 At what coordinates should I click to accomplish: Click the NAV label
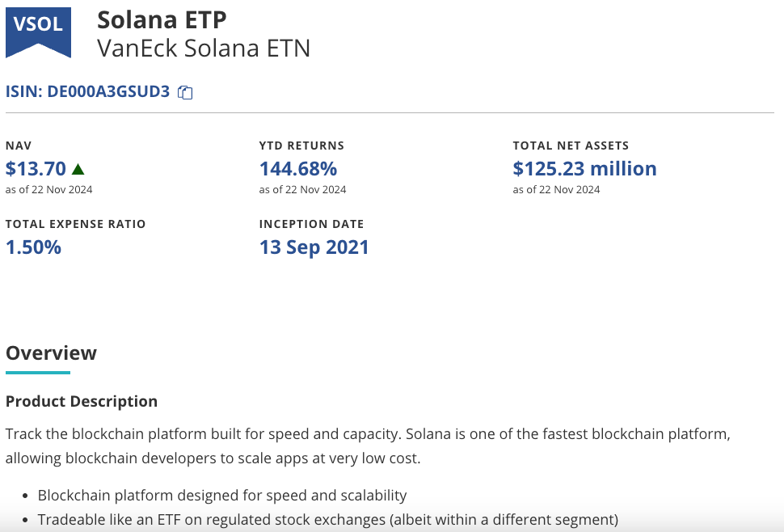[x=19, y=146]
